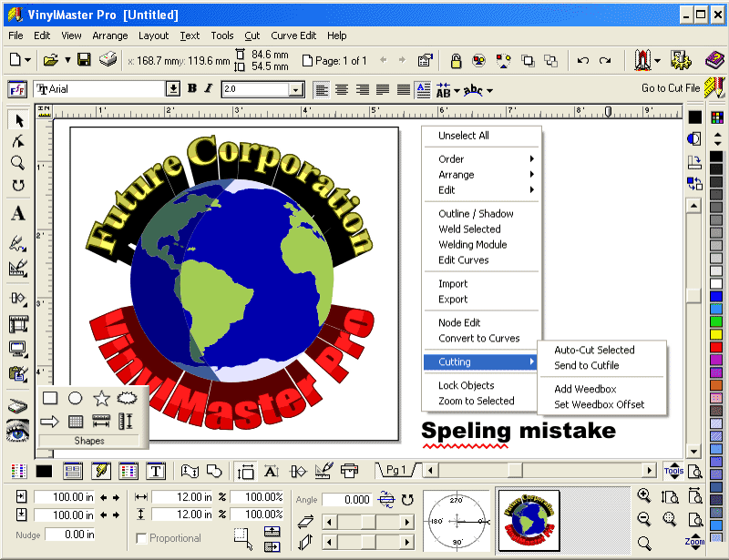The width and height of the screenshot is (729, 560).
Task: Set text alignment to right
Action: pos(362,89)
